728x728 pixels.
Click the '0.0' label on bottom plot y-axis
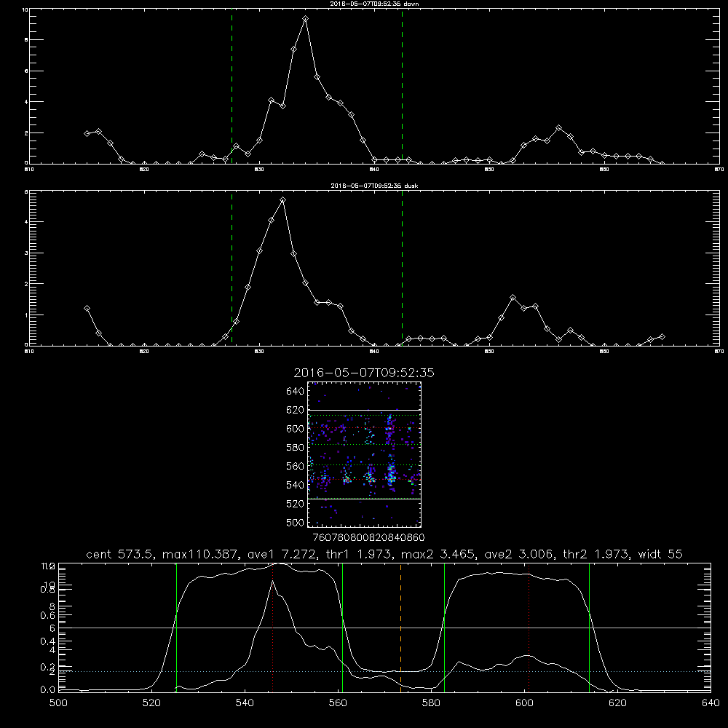pos(48,689)
